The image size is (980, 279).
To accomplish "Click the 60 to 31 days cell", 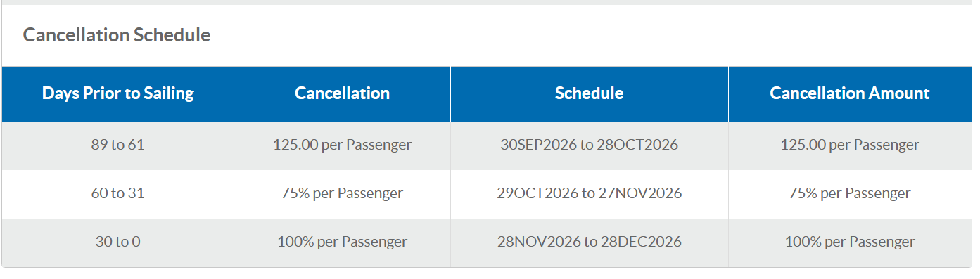I will (118, 193).
